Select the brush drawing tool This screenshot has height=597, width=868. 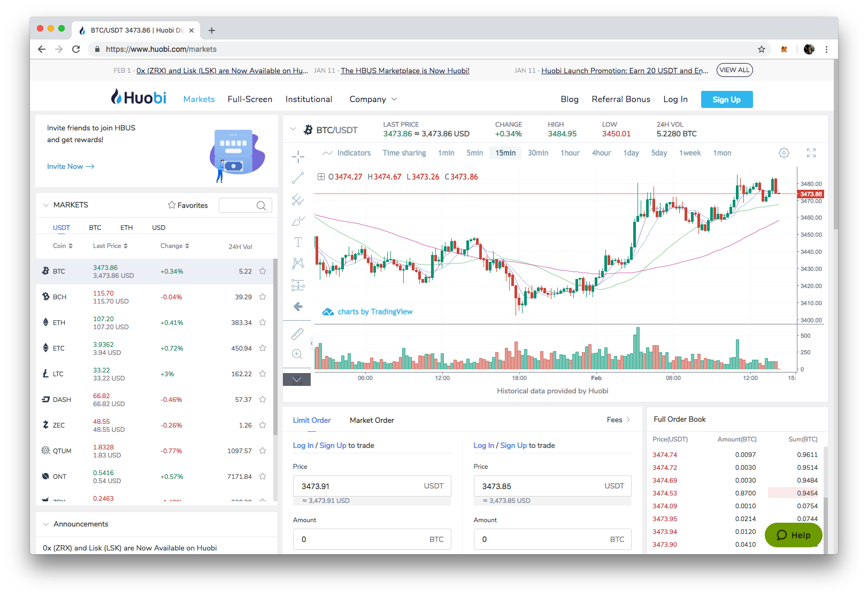click(x=298, y=221)
